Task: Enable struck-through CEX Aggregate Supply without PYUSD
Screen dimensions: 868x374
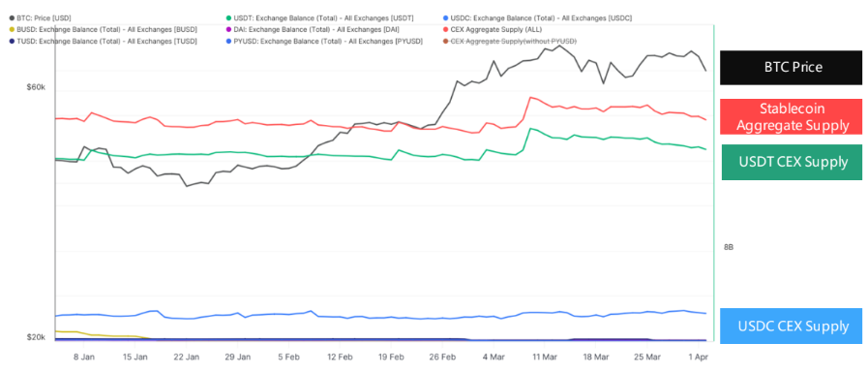Action: pyautogui.click(x=510, y=42)
